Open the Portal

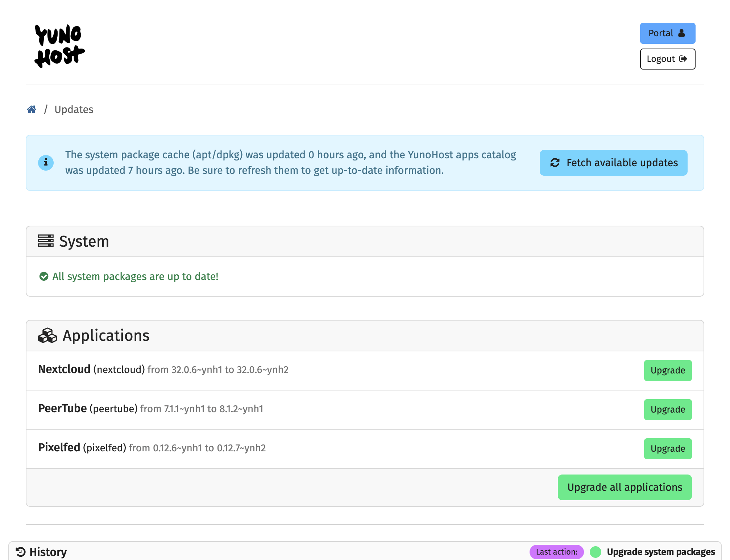(x=667, y=33)
